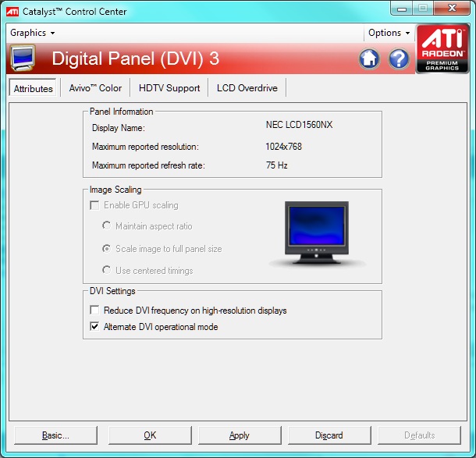The image size is (476, 458).
Task: Click the Discard button
Action: pyautogui.click(x=329, y=435)
